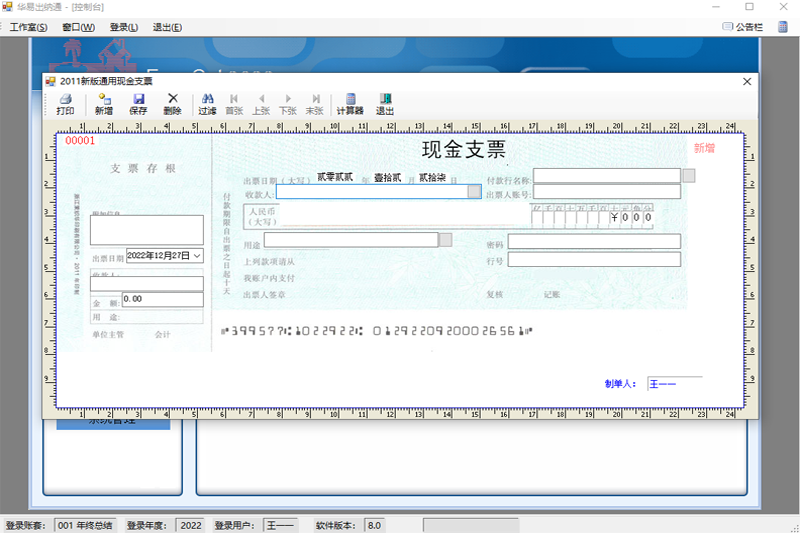
Task: Click month in words 壹拾贰
Action: click(x=388, y=177)
